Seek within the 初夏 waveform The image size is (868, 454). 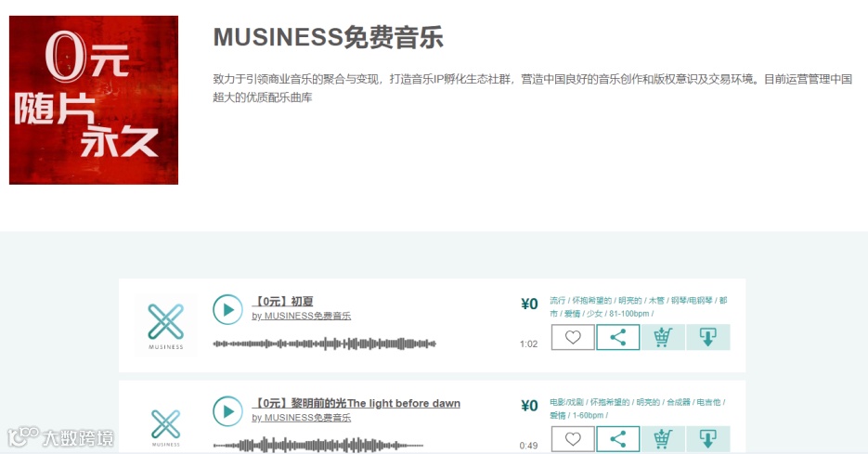coord(324,344)
